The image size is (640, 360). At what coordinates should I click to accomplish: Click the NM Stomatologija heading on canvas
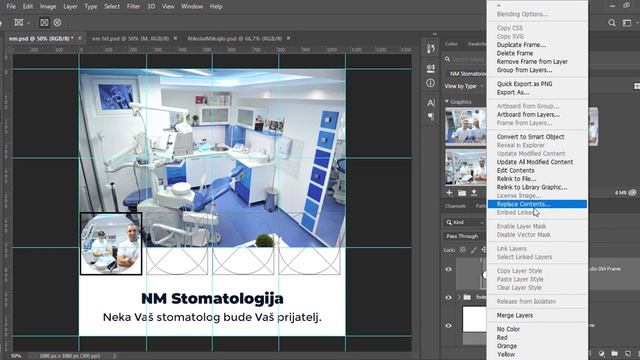point(212,298)
